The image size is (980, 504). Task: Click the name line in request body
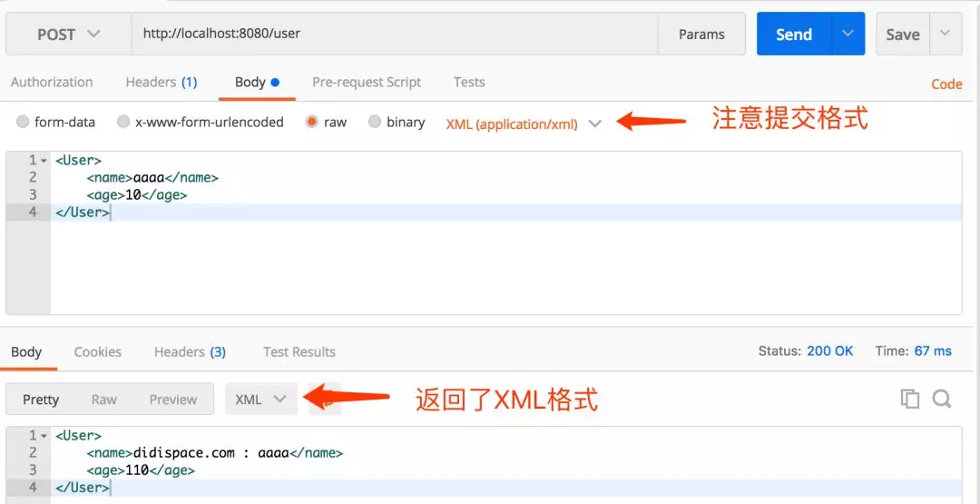click(152, 178)
